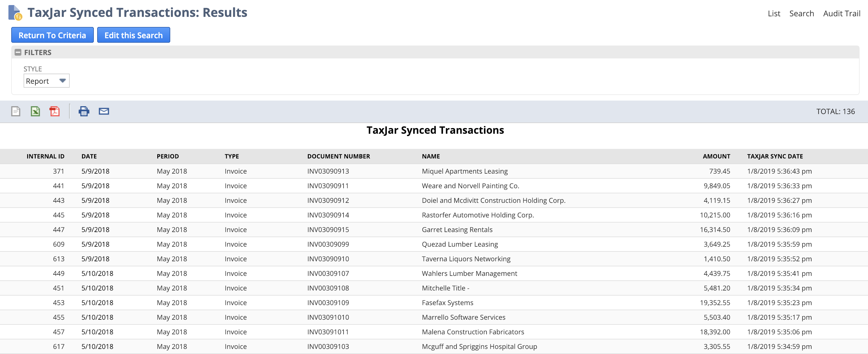Image resolution: width=868 pixels, height=354 pixels.
Task: Collapse the Filters section
Action: pos(18,52)
